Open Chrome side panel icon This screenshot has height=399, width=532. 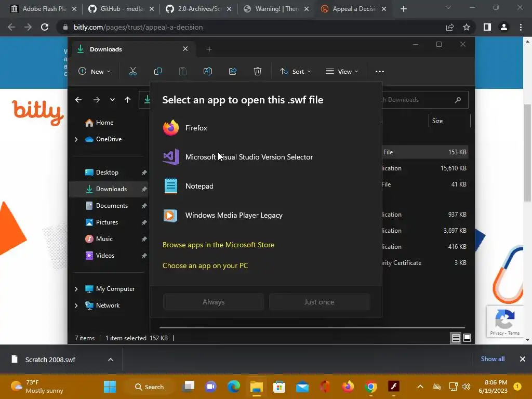pyautogui.click(x=487, y=27)
